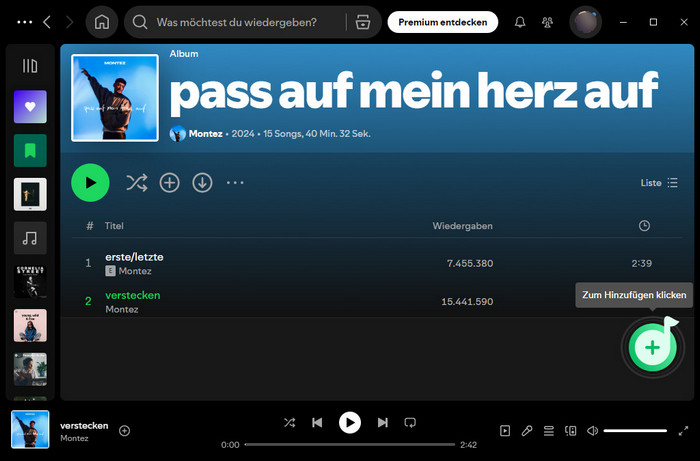Toggle shuffle for the album
This screenshot has width=700, height=461.
137,183
